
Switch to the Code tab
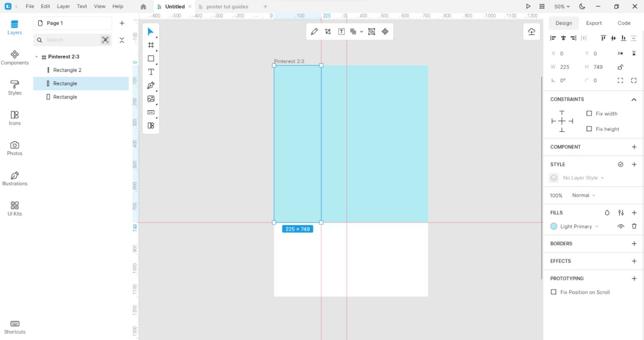click(624, 23)
